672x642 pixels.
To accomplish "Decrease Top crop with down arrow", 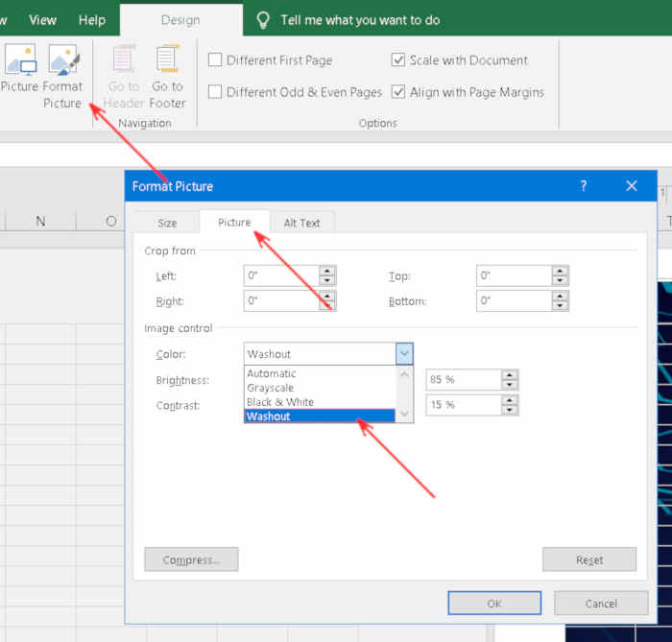I will click(560, 280).
